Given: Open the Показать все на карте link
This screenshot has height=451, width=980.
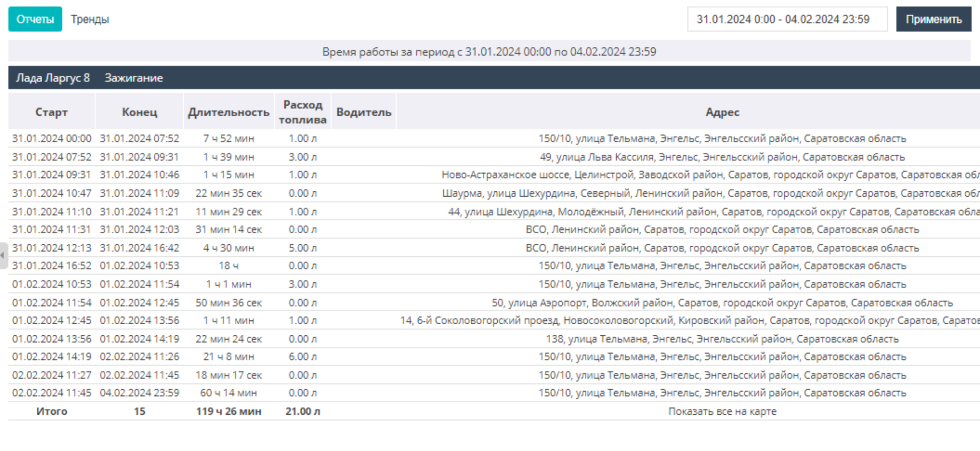Looking at the screenshot, I should (722, 411).
